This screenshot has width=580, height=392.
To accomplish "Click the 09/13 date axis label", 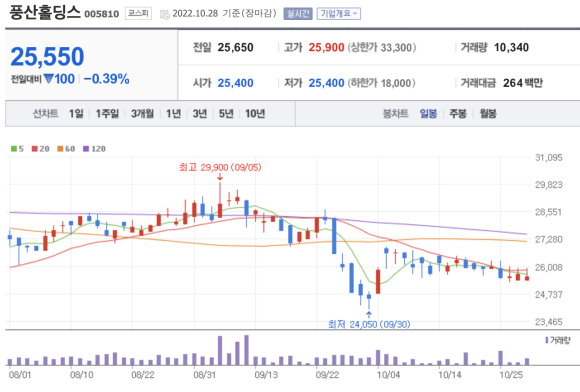I will pos(266,375).
